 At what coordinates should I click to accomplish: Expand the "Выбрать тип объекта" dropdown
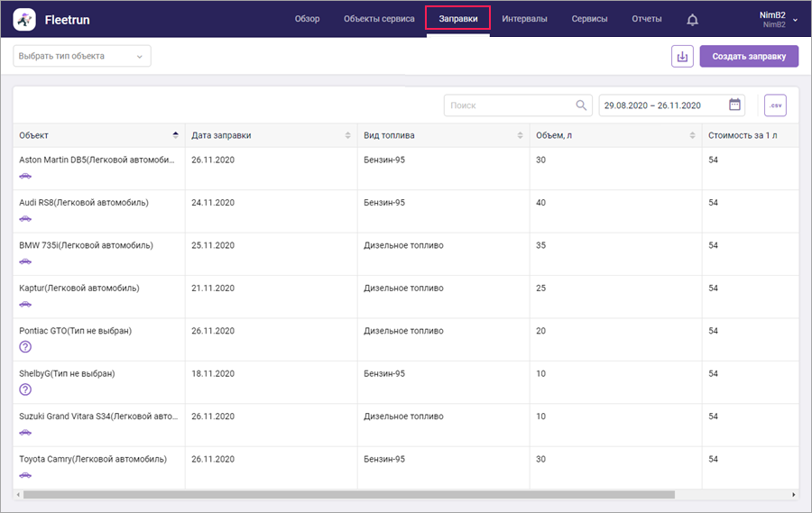81,56
